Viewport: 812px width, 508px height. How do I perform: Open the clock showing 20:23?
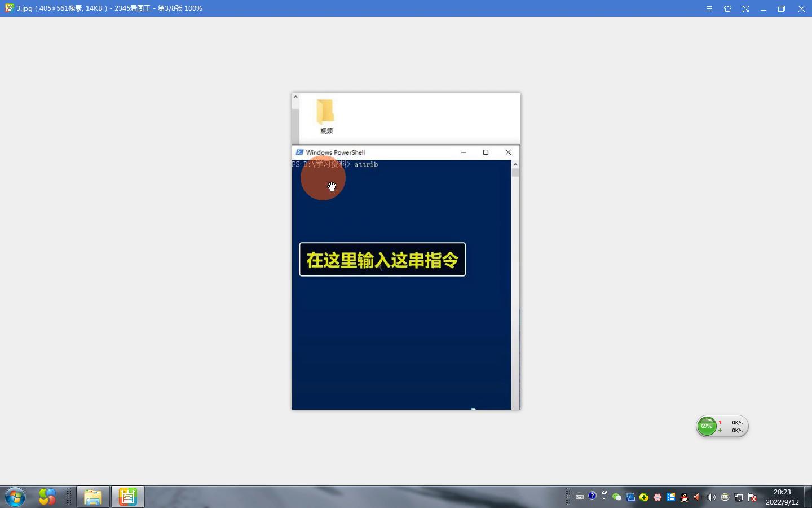click(782, 497)
